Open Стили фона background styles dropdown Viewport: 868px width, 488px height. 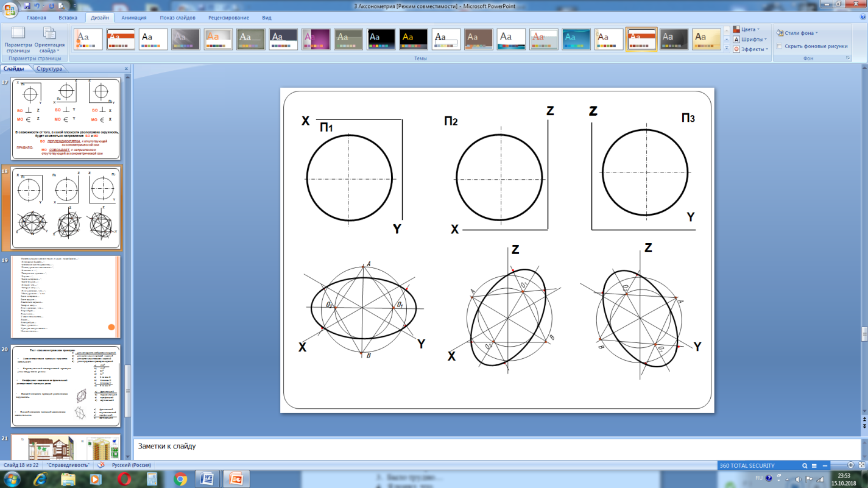pos(797,33)
